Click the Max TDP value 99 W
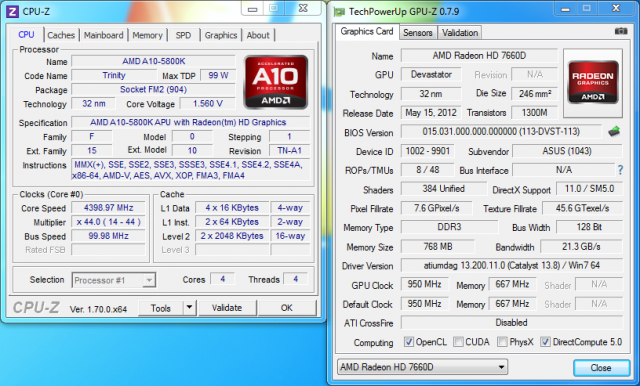The width and height of the screenshot is (640, 386). [218, 75]
